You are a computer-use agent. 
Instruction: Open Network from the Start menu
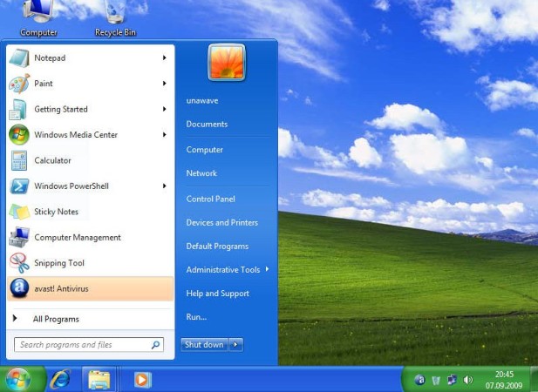click(x=201, y=173)
